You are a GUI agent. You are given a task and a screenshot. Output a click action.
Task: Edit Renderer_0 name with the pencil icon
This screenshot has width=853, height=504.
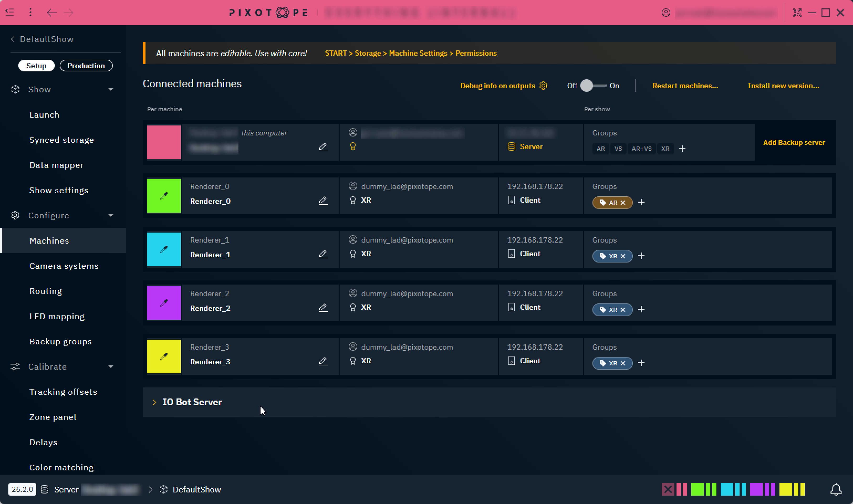pyautogui.click(x=323, y=201)
